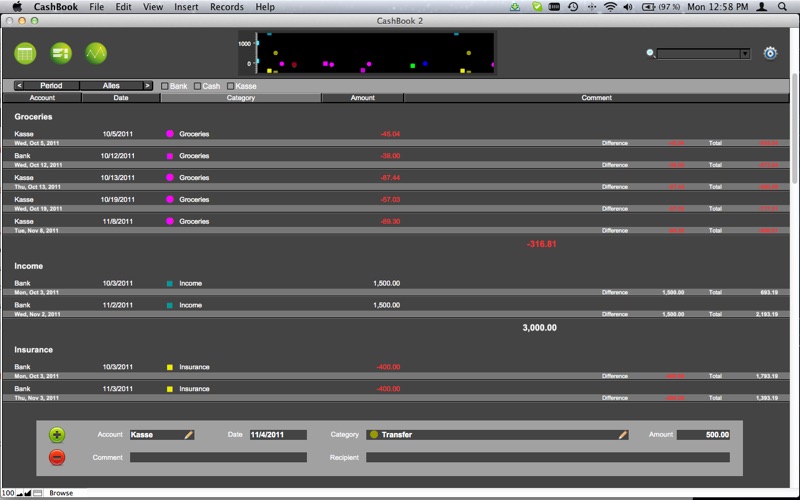Open the Apple menu
800x500 pixels.
tap(17, 7)
